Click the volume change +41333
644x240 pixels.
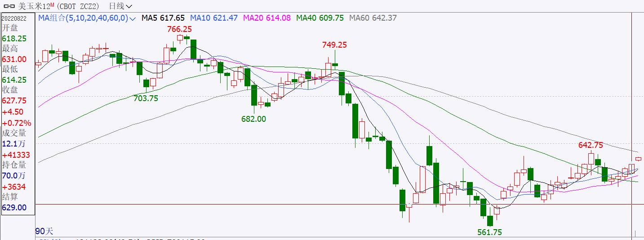pos(16,155)
